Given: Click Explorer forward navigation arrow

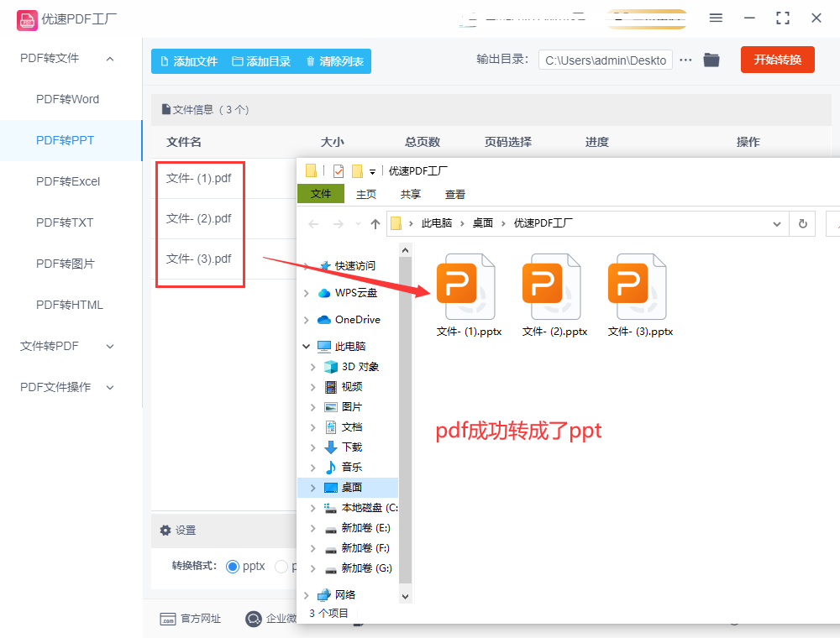Looking at the screenshot, I should (x=338, y=224).
